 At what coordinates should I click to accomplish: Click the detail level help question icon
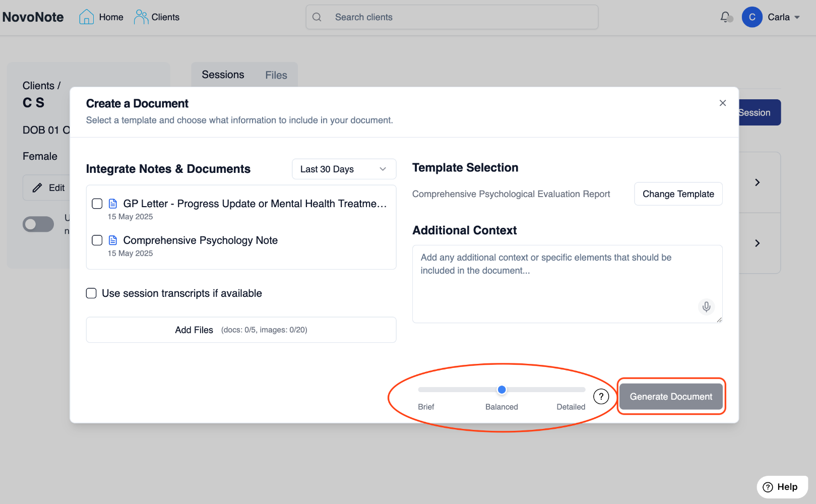click(x=601, y=397)
